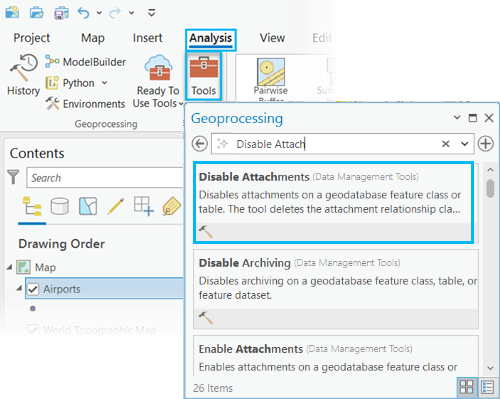Click the Geoprocessing results scrollbar thumb

[x=490, y=189]
